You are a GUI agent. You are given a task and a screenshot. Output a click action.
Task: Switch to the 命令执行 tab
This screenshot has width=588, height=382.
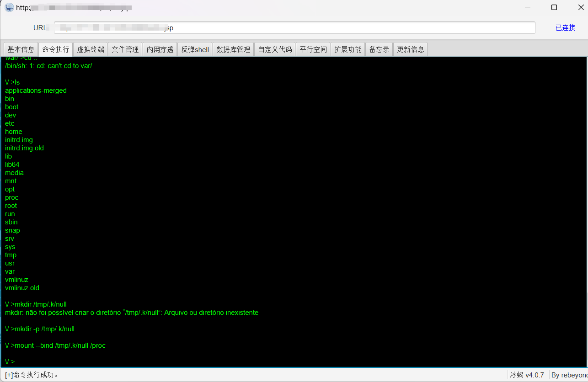click(x=56, y=49)
